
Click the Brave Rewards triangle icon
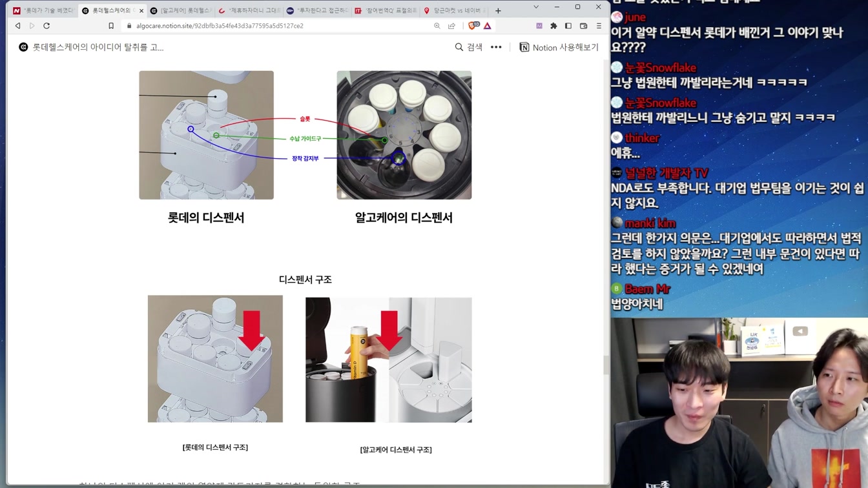coord(488,26)
